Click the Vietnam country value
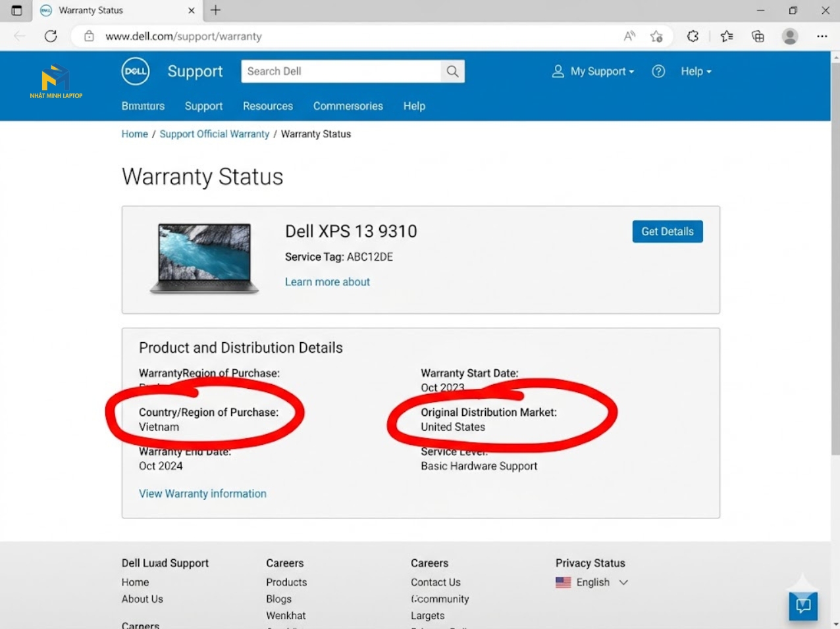This screenshot has width=840, height=629. click(x=159, y=427)
